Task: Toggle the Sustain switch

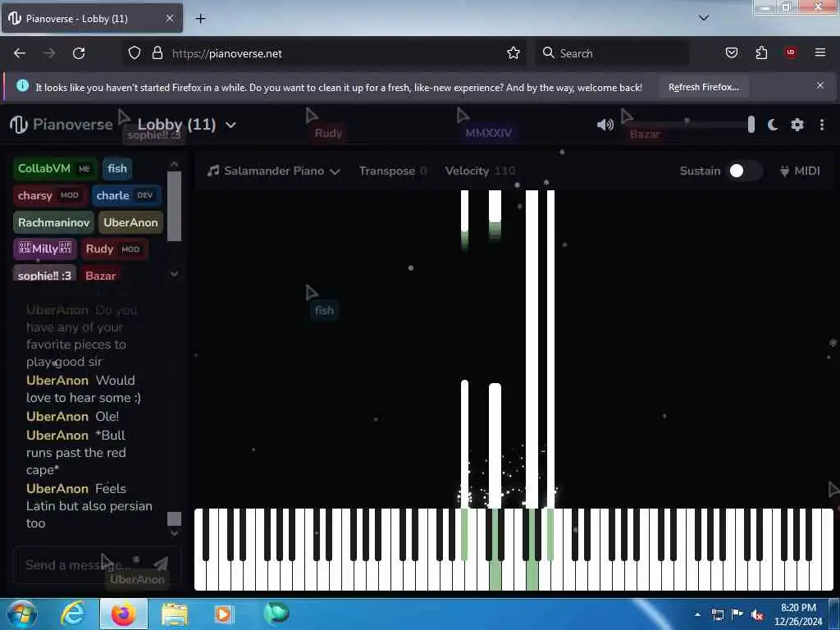Action: point(743,171)
